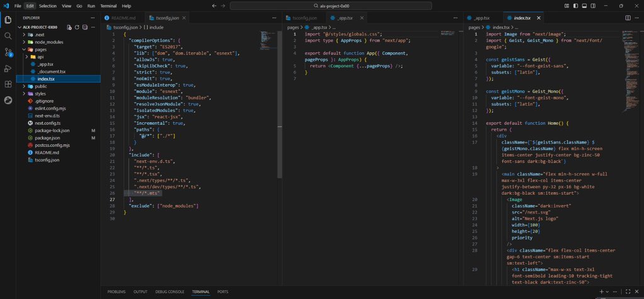Collapse all folders in explorer

click(x=85, y=27)
